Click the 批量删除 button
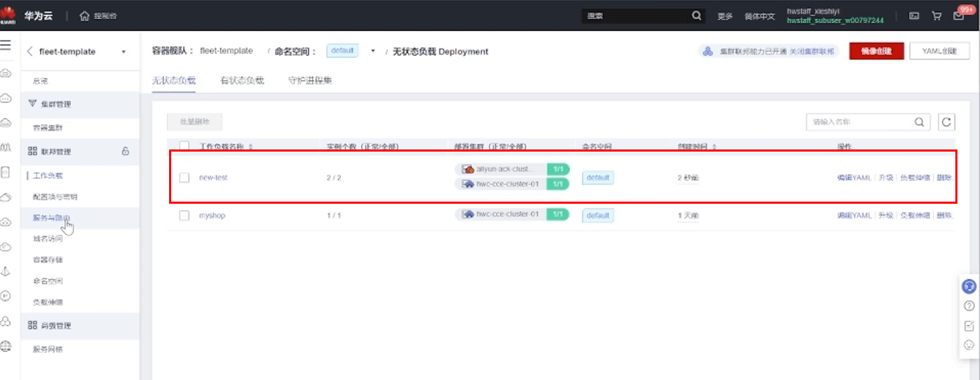 194,122
